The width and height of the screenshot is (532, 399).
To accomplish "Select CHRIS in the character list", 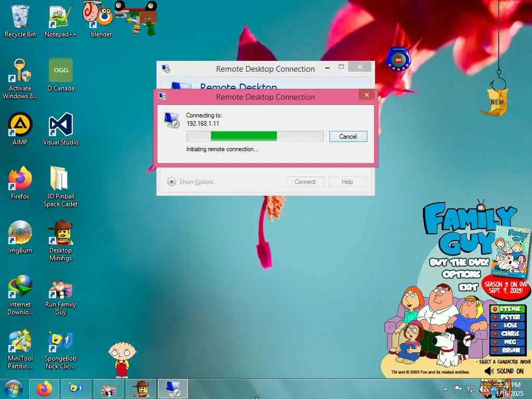I will pyautogui.click(x=508, y=334).
